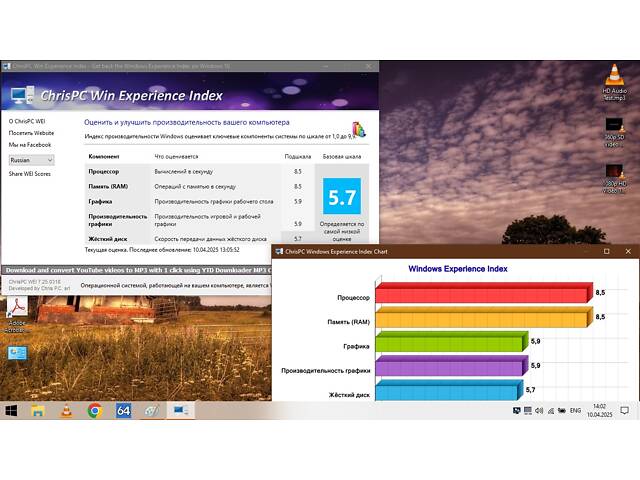
Task: Click the 'Базовая шкала' column header
Action: point(342,157)
